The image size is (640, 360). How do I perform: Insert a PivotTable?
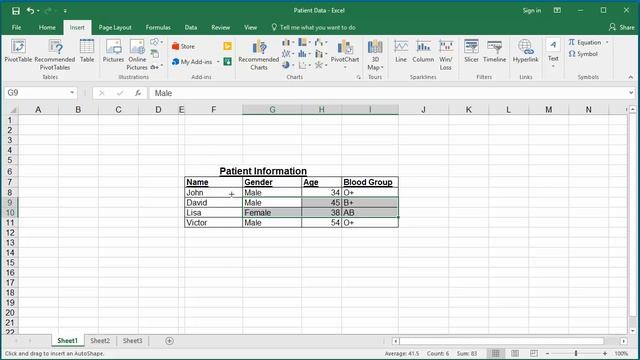point(18,51)
